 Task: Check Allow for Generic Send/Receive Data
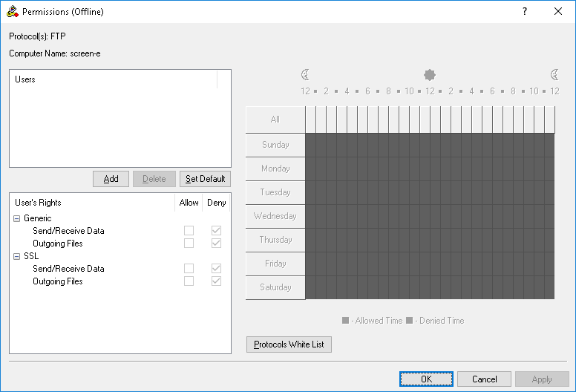pos(189,231)
